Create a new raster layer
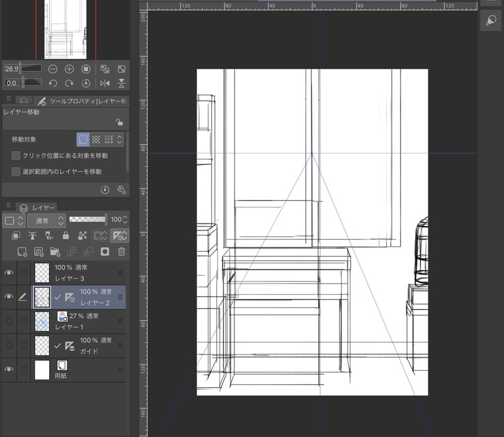 [22, 251]
